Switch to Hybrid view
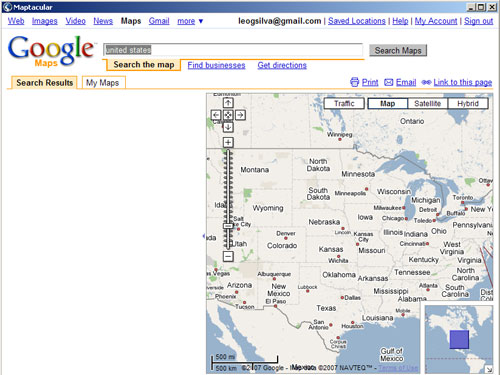Image resolution: width=500 pixels, height=375 pixels. [x=468, y=104]
